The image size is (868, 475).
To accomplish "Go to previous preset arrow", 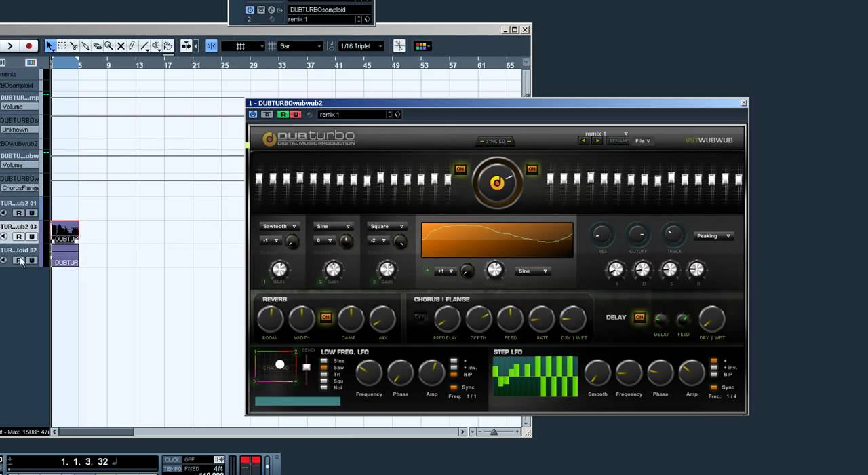I will (583, 141).
